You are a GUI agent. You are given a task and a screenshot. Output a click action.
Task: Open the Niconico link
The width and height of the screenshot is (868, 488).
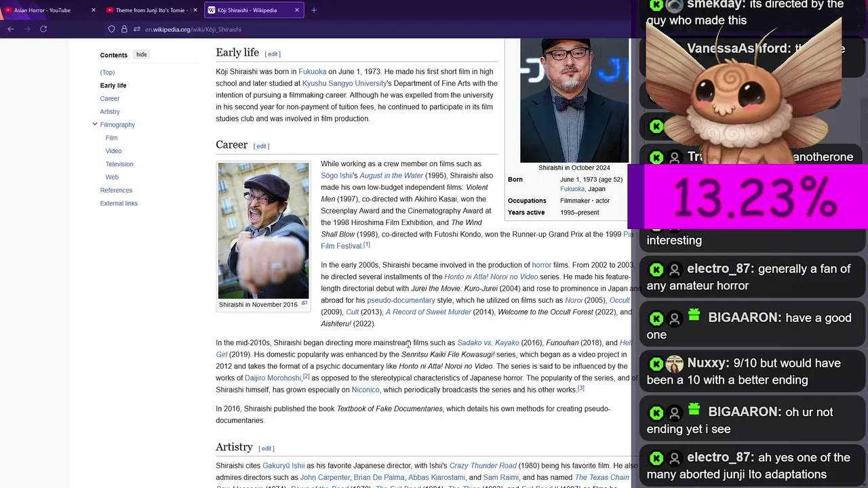click(x=366, y=390)
